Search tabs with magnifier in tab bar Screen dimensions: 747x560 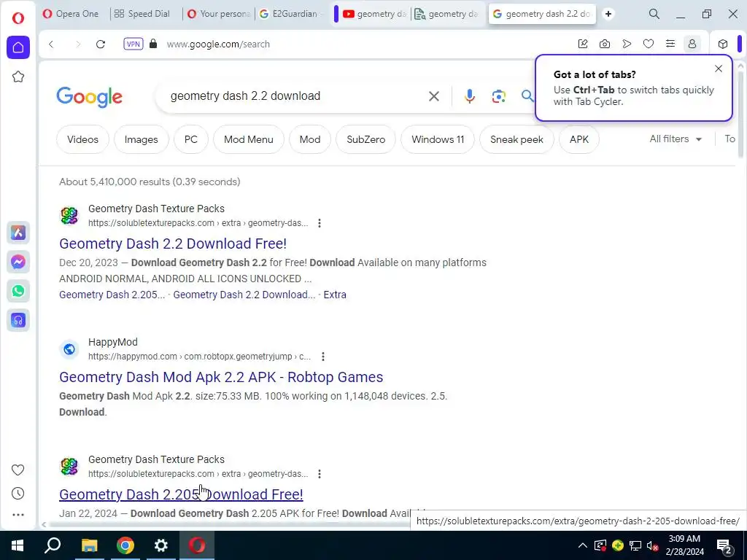[654, 15]
